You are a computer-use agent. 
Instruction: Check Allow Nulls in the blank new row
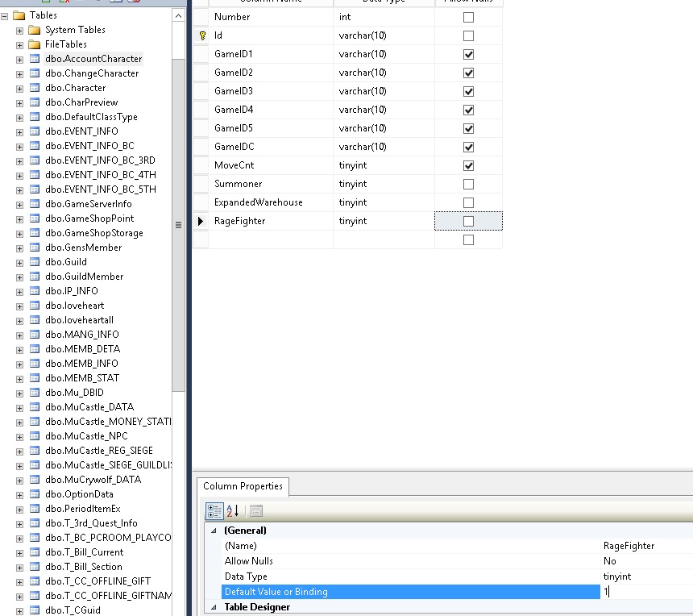tap(468, 240)
